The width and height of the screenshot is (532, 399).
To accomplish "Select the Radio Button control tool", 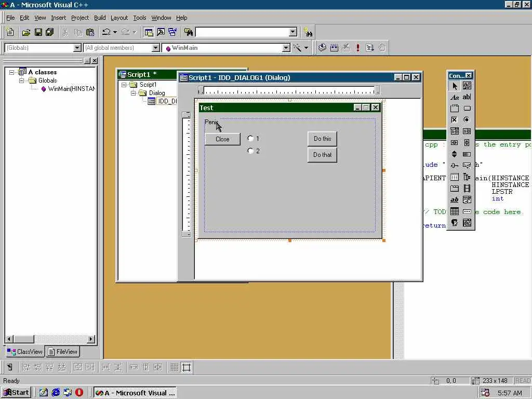I will point(467,120).
